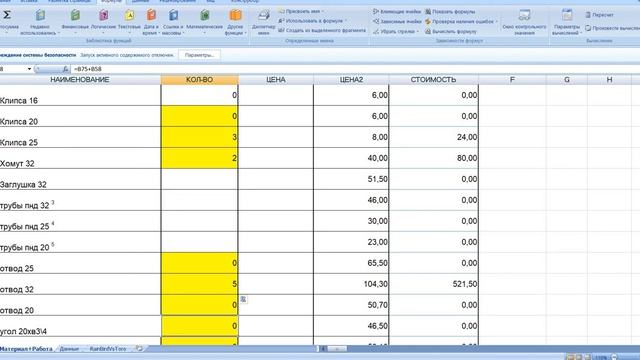Click the paste options icon near отвод 20
This screenshot has width=640, height=360.
click(x=243, y=300)
